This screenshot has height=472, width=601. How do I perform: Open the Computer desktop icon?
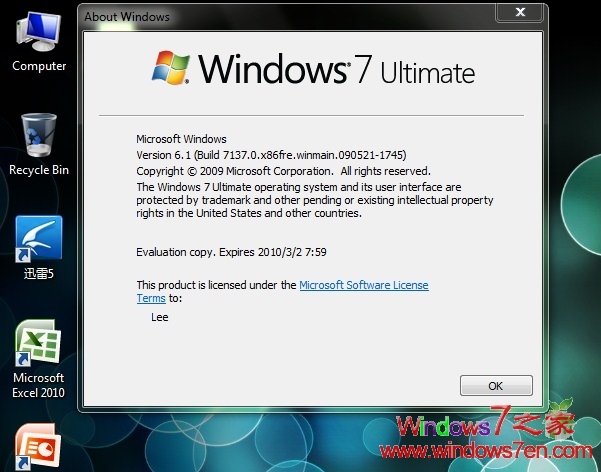tap(38, 32)
